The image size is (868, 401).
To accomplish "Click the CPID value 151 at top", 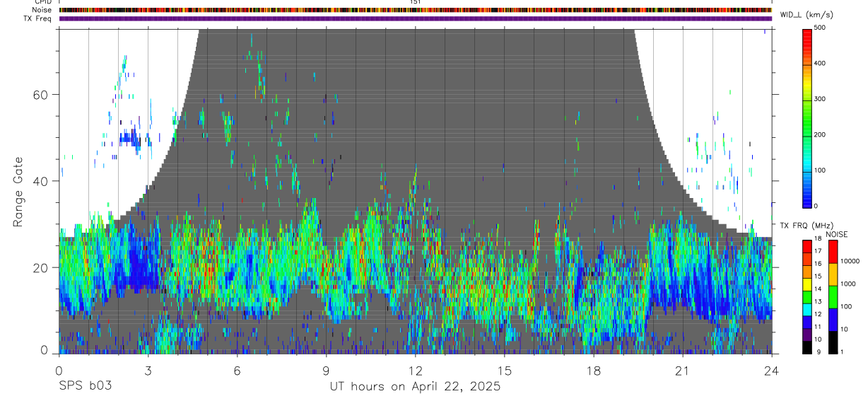I will [416, 2].
